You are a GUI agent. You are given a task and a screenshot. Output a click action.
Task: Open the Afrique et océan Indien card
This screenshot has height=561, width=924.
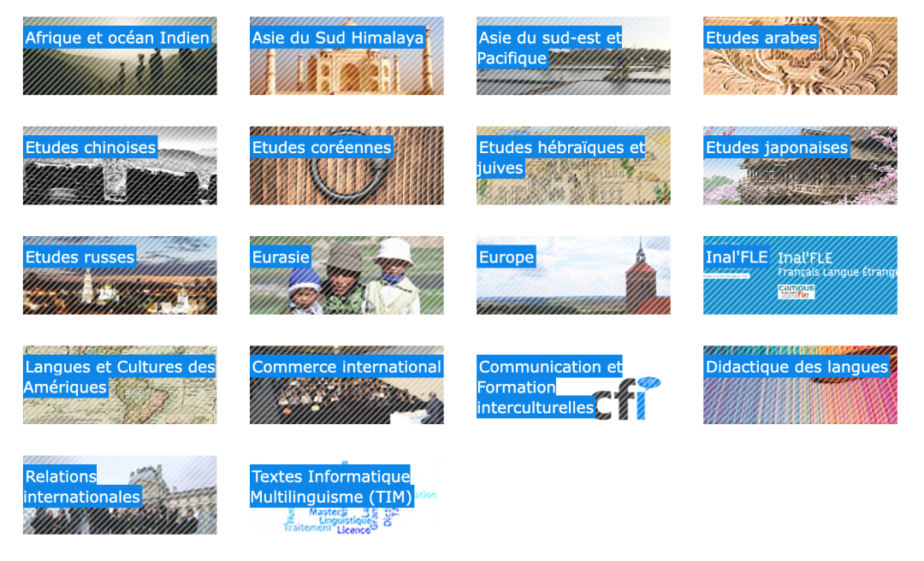point(120,56)
